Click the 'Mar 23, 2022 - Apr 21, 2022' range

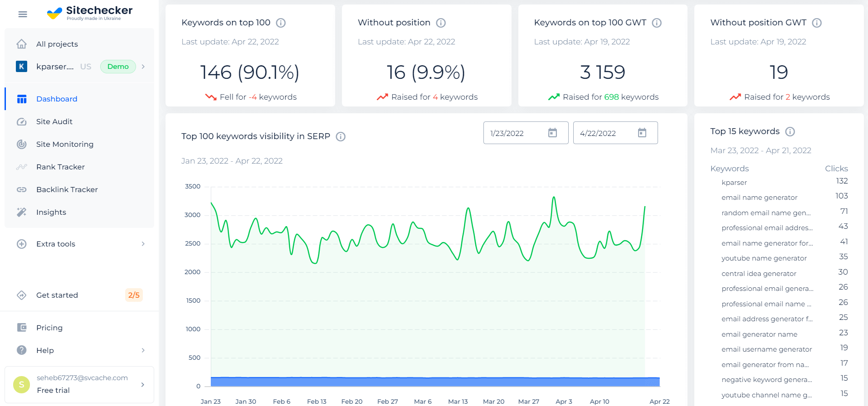761,150
